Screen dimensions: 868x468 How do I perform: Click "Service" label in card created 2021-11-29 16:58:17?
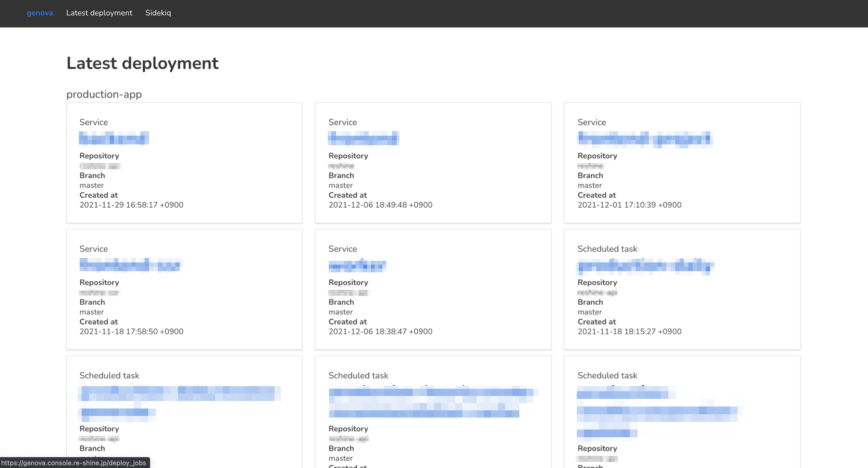tap(93, 122)
